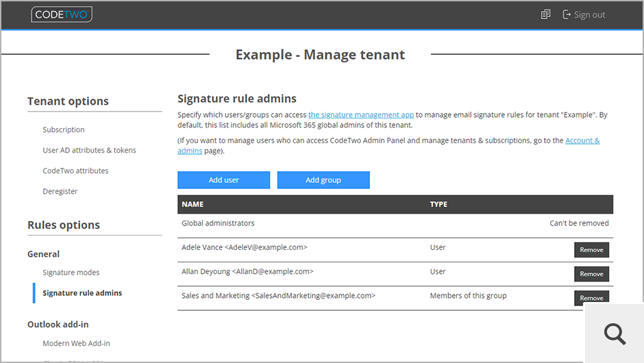Click the General section label
This screenshot has height=363, width=644.
pos(44,254)
